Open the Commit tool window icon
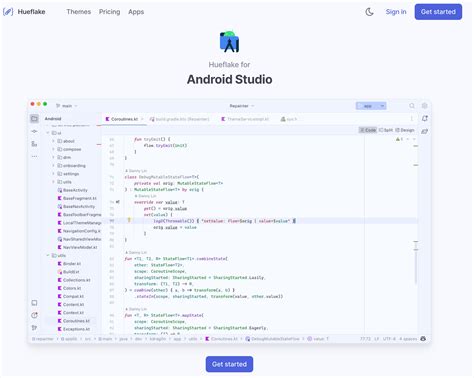Viewport: 474px width, 378px height. pos(34,131)
